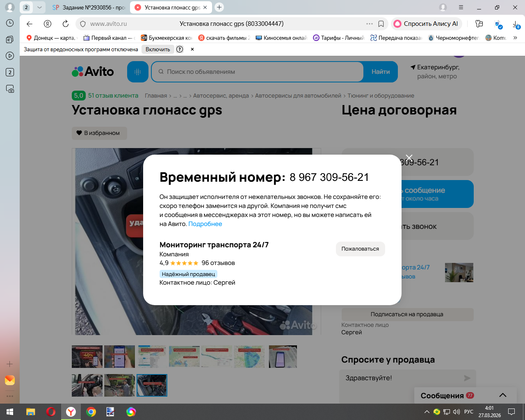Toggle В избранном favorite button

pos(99,133)
